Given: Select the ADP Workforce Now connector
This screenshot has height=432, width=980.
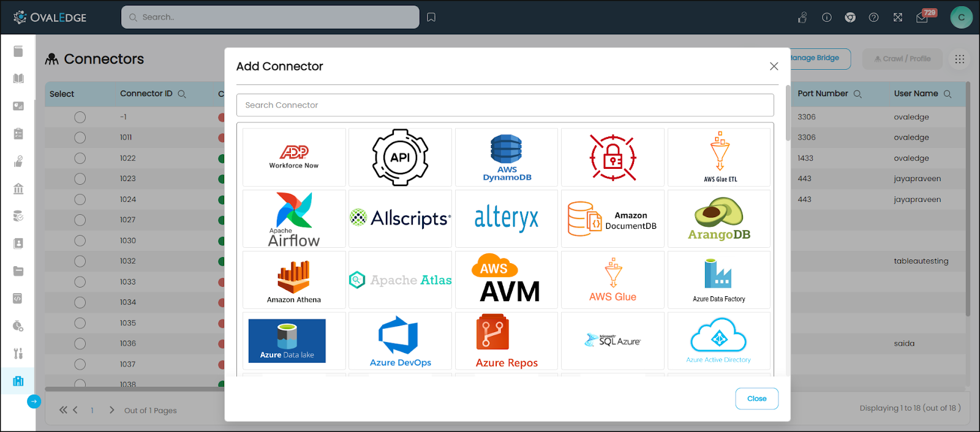Looking at the screenshot, I should point(294,157).
